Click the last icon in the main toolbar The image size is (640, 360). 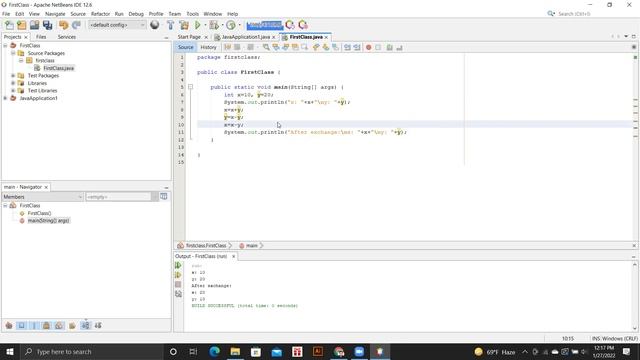(303, 25)
